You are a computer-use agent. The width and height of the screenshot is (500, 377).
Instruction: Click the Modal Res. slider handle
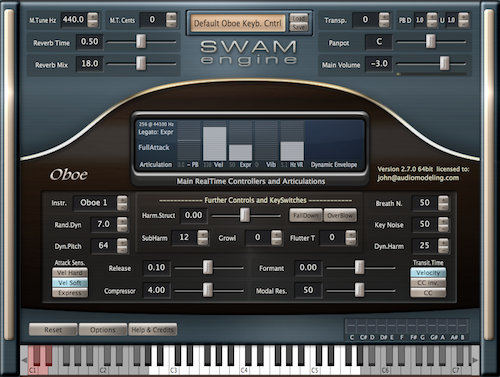(x=359, y=290)
